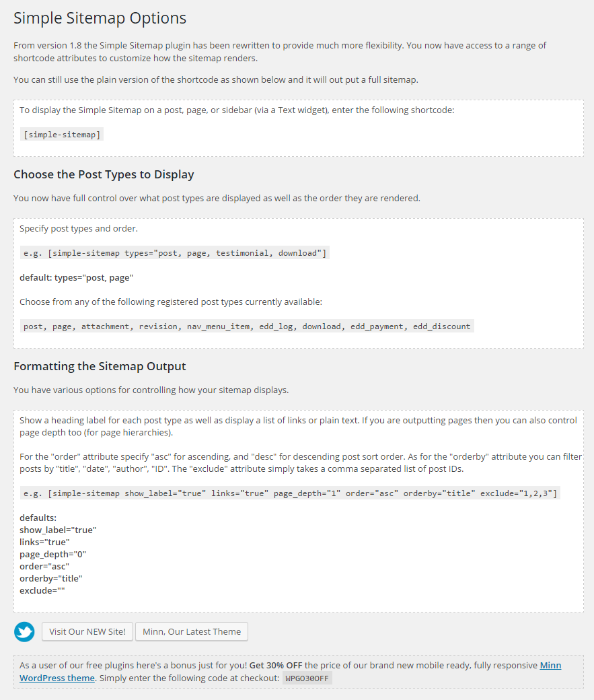Select the WPGO30OFF coupon code

point(307,678)
